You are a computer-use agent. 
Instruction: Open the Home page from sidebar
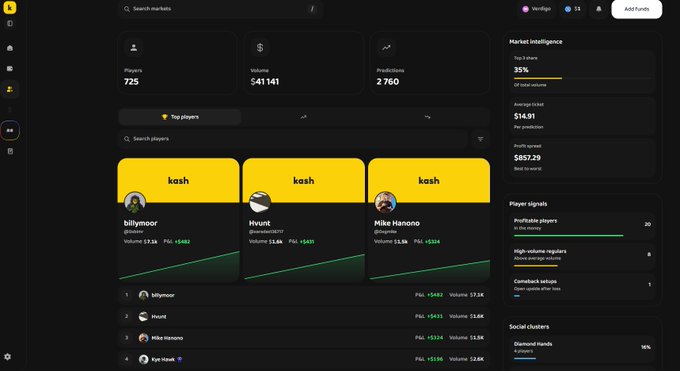10,48
